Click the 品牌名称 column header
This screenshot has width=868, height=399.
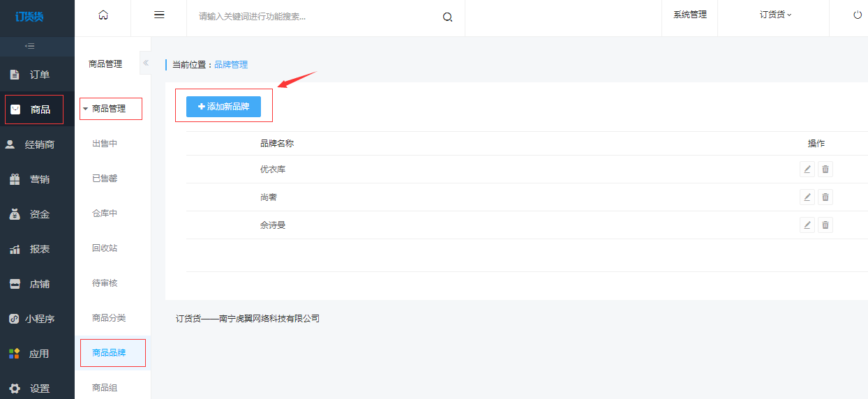pos(277,144)
